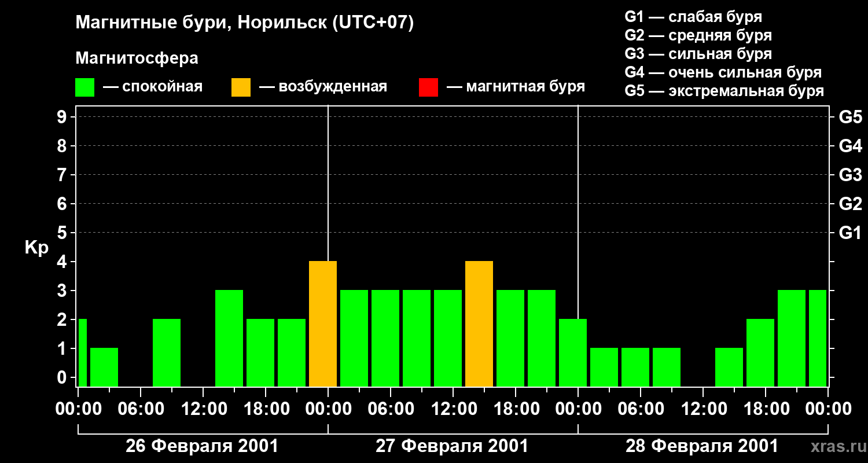Image resolution: width=868 pixels, height=463 pixels.
Task: Click the orange legend swatch for возбужденная
Action: [x=241, y=87]
